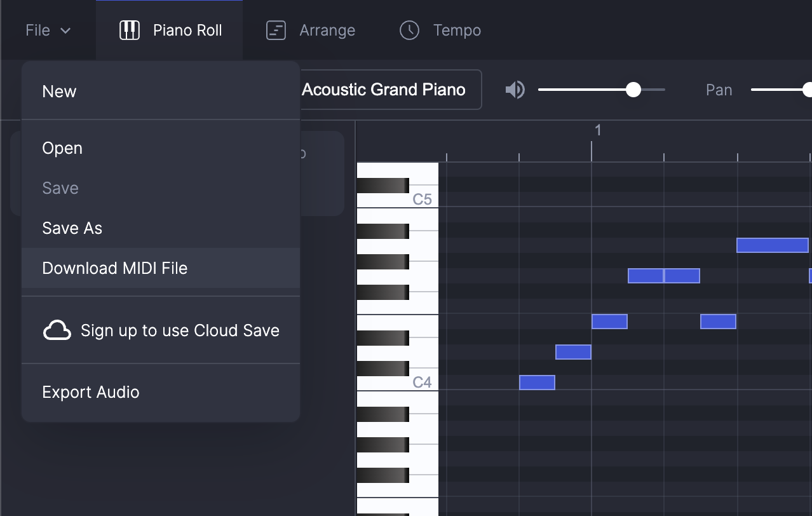Image resolution: width=812 pixels, height=516 pixels.
Task: Click the Arrange tab icon
Action: tap(276, 30)
